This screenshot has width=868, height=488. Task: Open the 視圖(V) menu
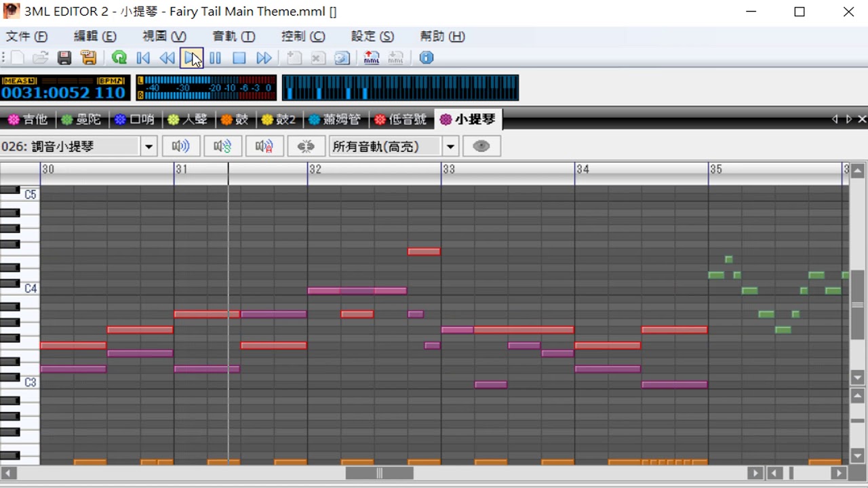click(164, 37)
